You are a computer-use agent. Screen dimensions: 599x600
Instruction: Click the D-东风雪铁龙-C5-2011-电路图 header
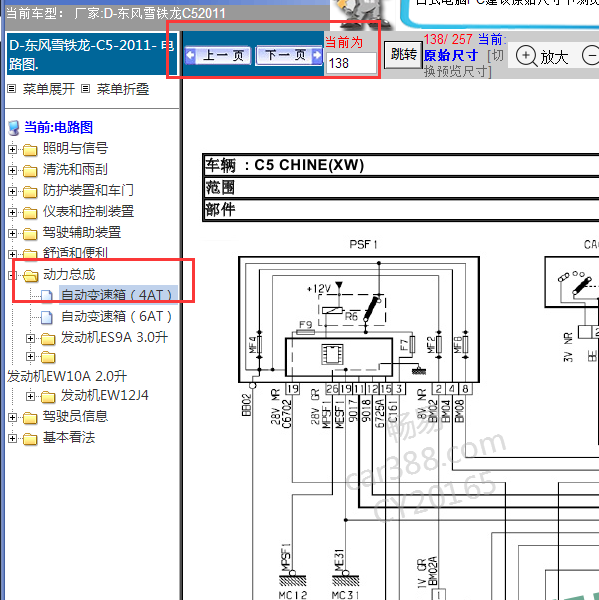(x=92, y=54)
